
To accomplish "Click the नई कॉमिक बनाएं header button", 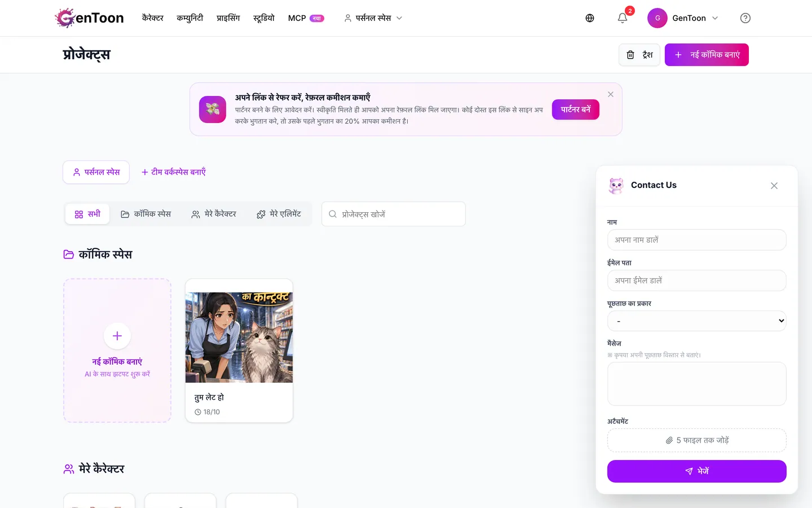I will coord(707,55).
